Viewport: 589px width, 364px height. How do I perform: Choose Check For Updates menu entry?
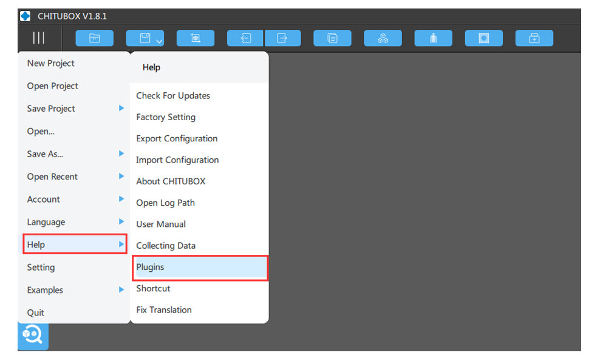173,96
